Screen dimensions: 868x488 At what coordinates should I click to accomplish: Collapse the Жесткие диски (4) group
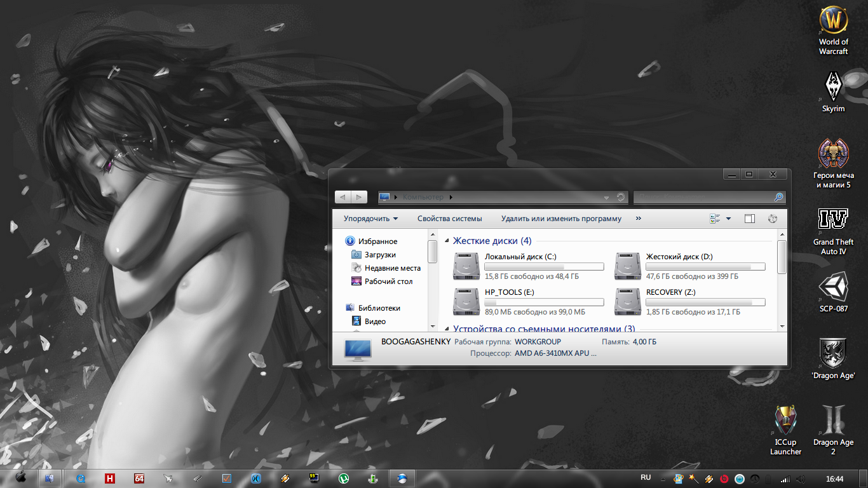[447, 241]
